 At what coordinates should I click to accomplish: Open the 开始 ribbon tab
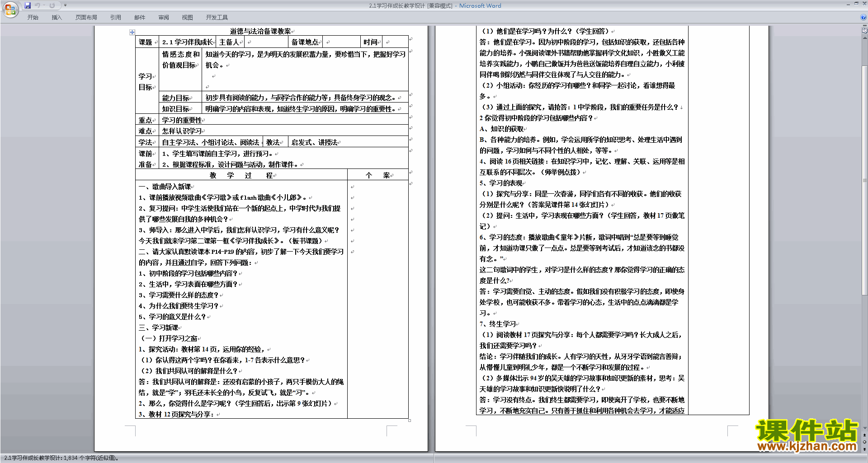[x=33, y=18]
